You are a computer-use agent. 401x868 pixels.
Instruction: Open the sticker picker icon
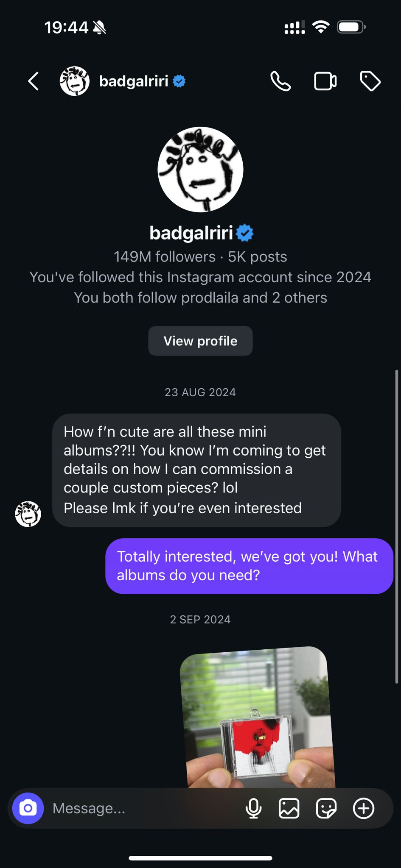pos(326,808)
